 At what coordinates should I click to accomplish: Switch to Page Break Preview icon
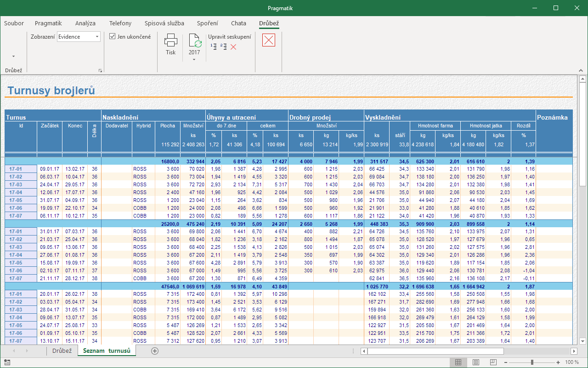(493, 362)
